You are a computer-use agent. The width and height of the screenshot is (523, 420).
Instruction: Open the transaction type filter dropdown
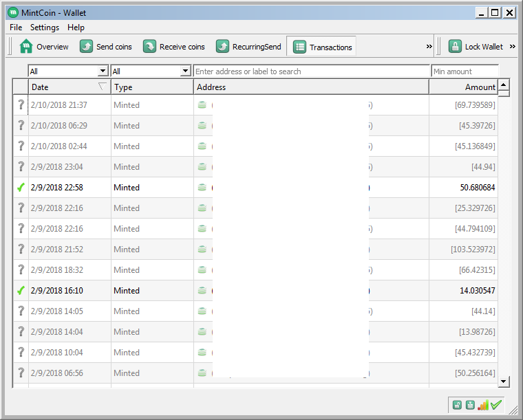click(151, 71)
